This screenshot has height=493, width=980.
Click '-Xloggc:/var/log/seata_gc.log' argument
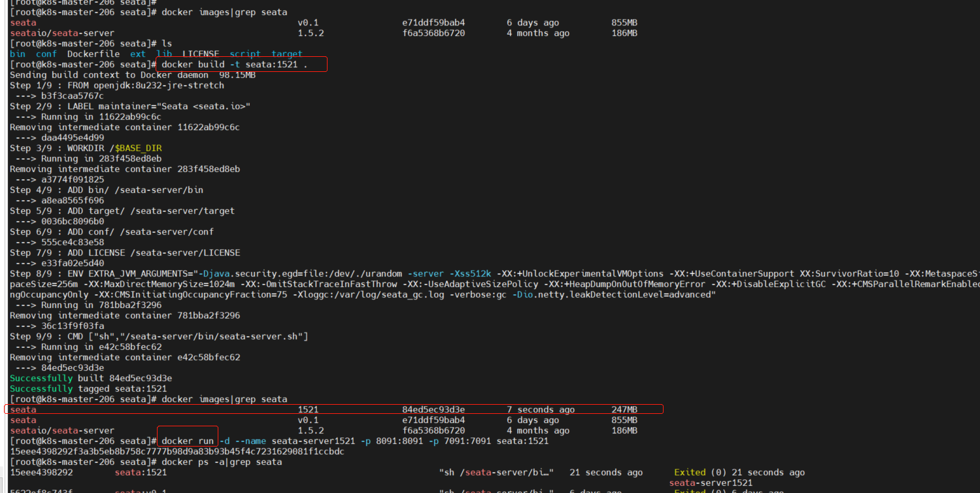click(368, 295)
